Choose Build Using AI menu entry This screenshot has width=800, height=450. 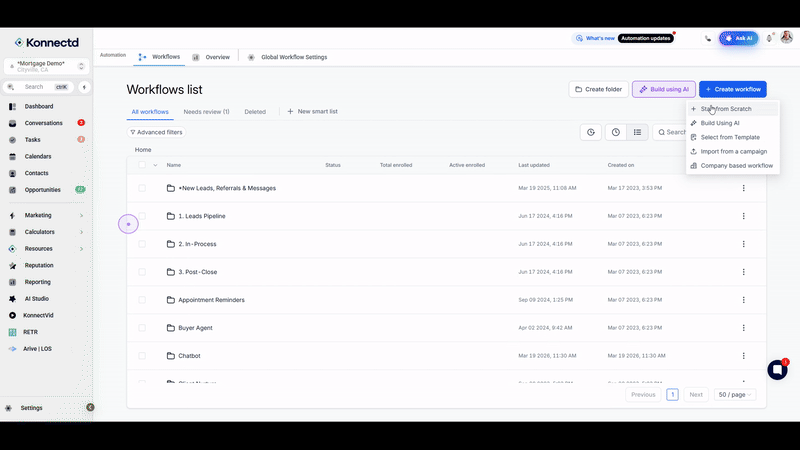[733, 123]
